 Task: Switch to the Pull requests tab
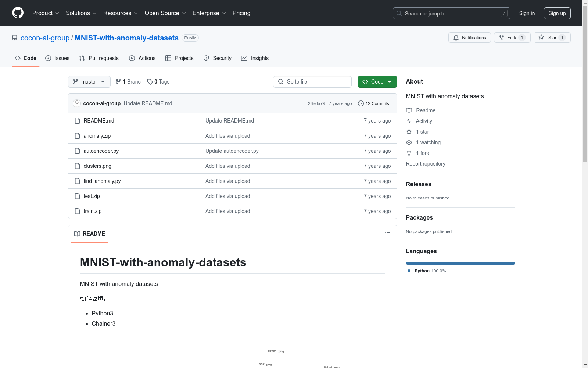[x=99, y=58]
